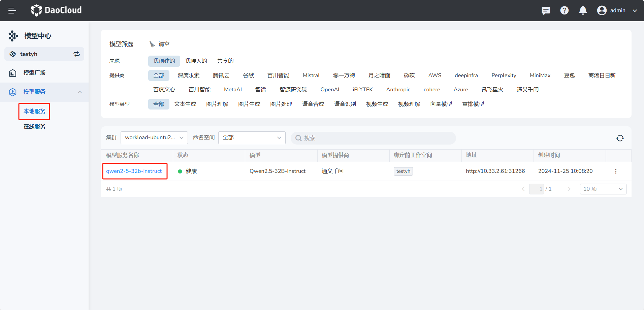
Task: Click the DaoCloud logo
Action: [56, 10]
